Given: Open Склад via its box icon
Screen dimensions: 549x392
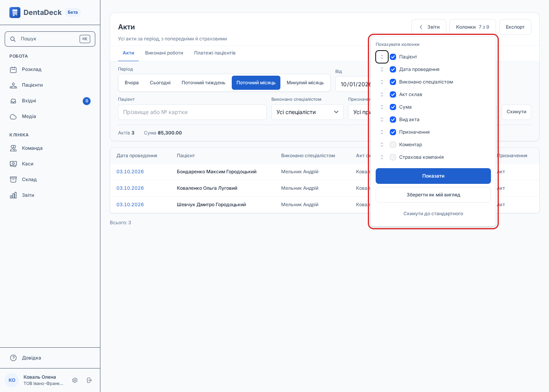Looking at the screenshot, I should click(x=13, y=180).
